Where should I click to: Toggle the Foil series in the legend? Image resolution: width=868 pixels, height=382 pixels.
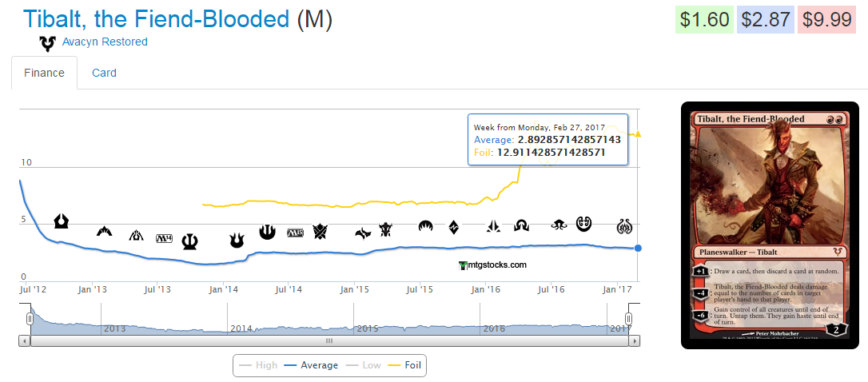point(403,365)
